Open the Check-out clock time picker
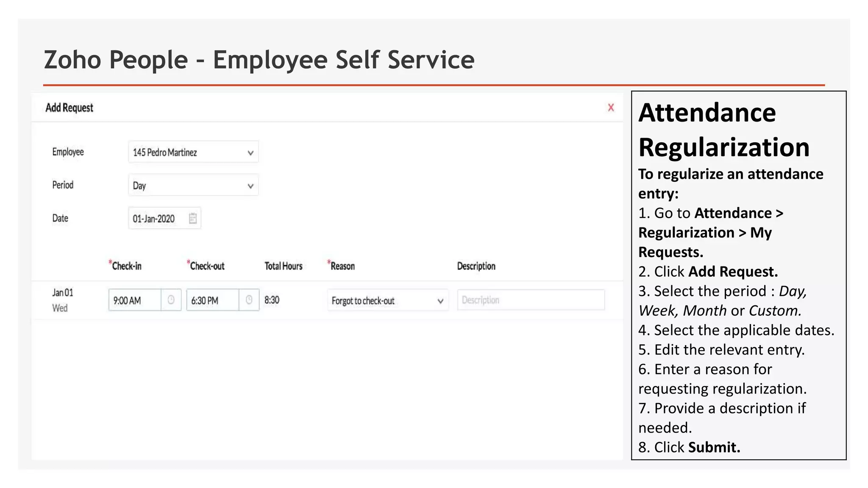Screen dimensions: 868x488 pos(249,300)
